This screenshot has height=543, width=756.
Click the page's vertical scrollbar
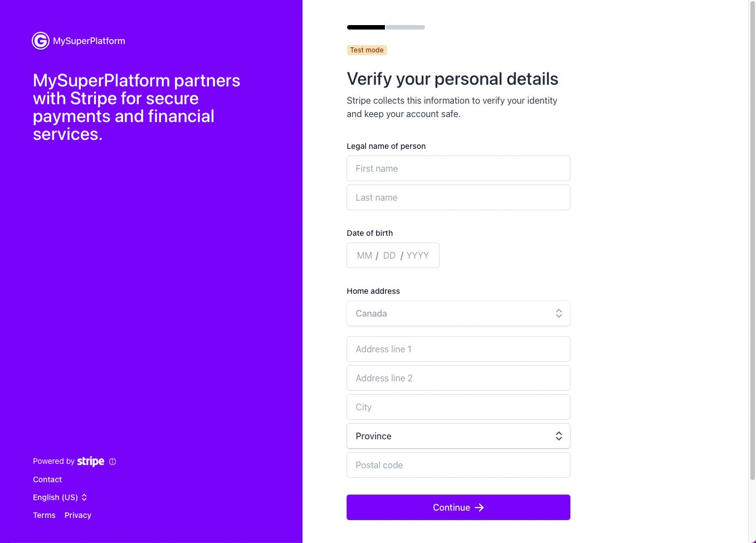[752, 240]
